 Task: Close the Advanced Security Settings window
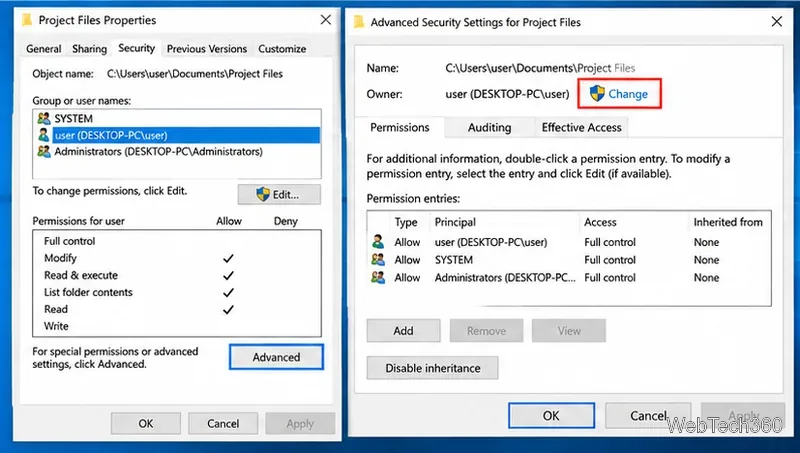(x=777, y=21)
